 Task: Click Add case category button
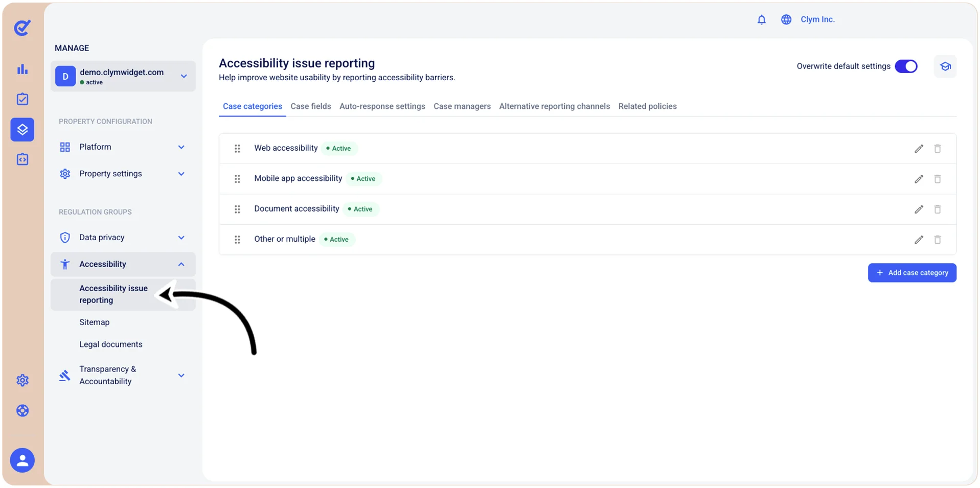912,273
